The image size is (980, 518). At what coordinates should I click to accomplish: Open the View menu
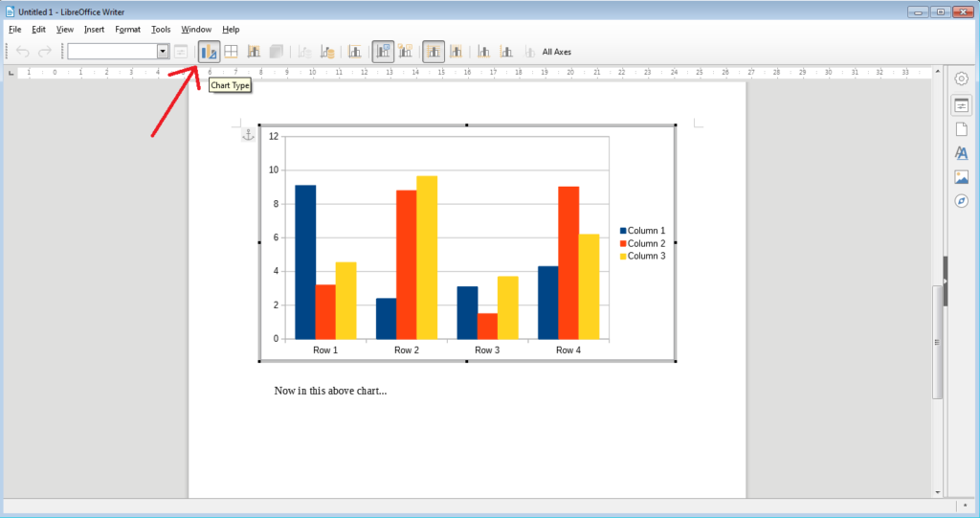(65, 30)
